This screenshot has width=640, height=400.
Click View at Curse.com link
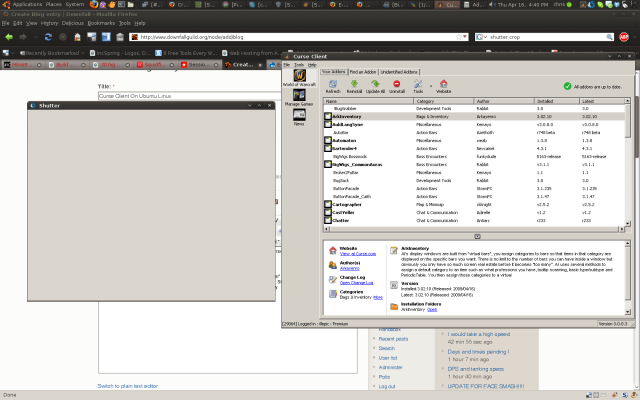pyautogui.click(x=358, y=254)
